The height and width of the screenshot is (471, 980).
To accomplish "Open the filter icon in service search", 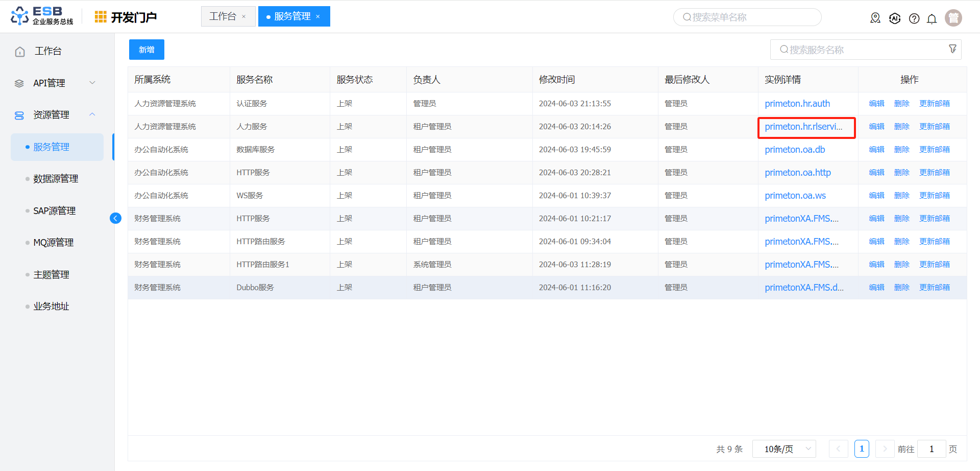I will [952, 49].
